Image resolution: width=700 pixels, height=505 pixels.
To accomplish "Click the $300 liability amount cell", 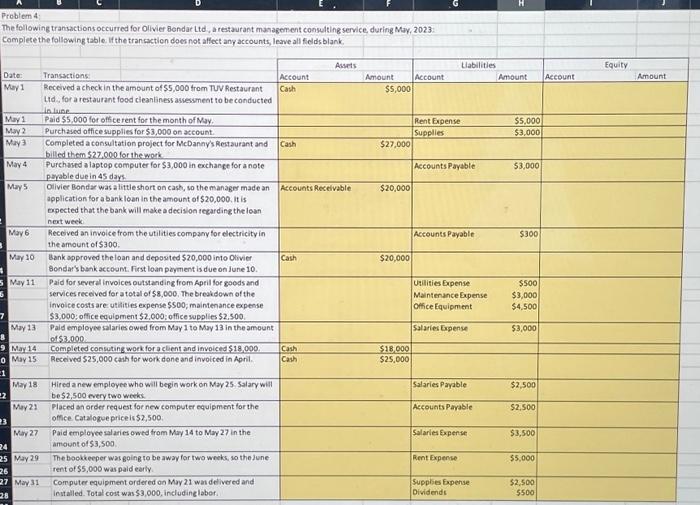I will point(529,234).
